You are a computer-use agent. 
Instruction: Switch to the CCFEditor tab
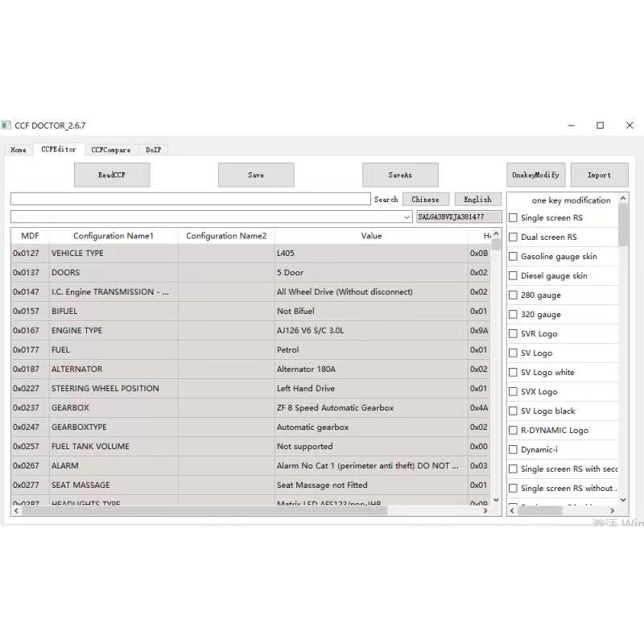59,150
